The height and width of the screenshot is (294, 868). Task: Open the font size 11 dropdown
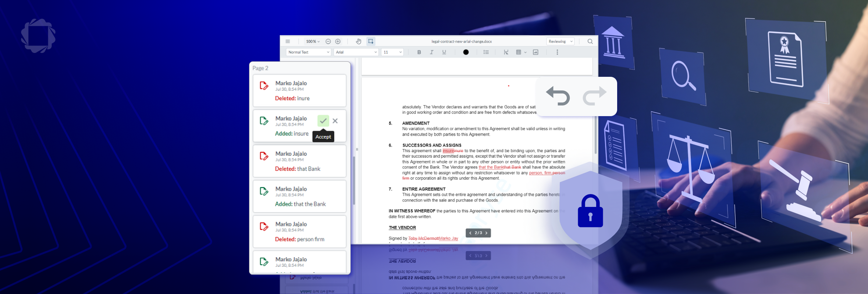392,52
